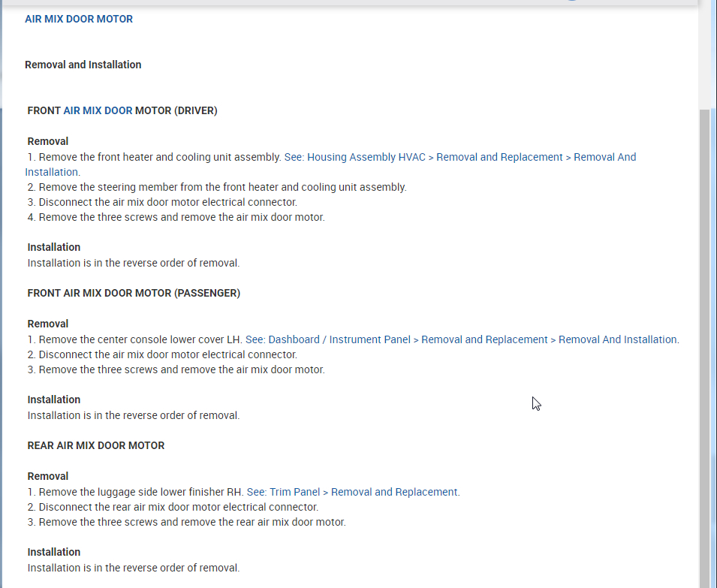Viewport: 717px width, 588px height.
Task: Click the blue AIR MIX DOOR link in driver heading
Action: (98, 110)
